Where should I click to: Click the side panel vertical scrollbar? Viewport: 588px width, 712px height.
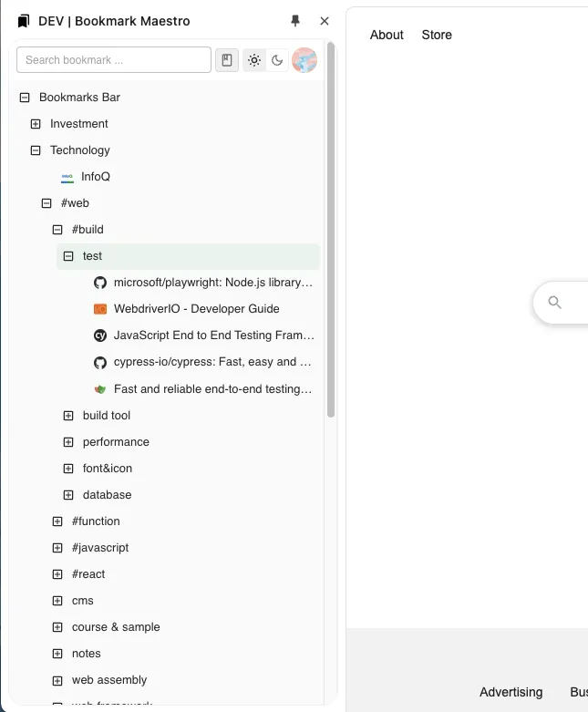pyautogui.click(x=331, y=230)
